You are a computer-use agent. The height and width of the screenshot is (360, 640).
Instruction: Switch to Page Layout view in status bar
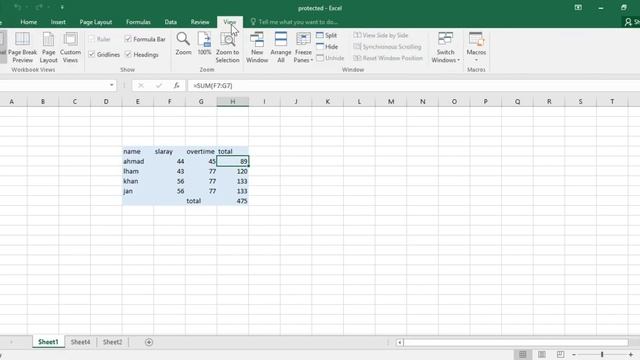coord(542,354)
